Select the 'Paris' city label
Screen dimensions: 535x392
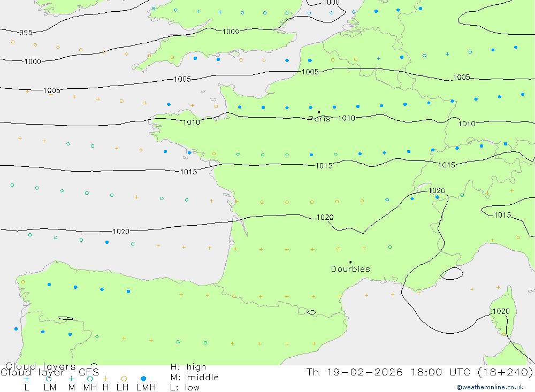click(x=319, y=119)
